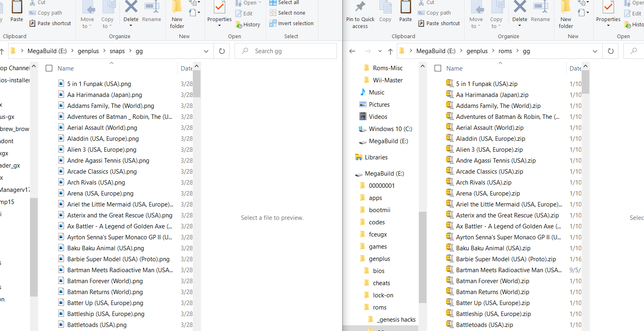Click roms in right window breadcrumb
644x331 pixels.
505,51
